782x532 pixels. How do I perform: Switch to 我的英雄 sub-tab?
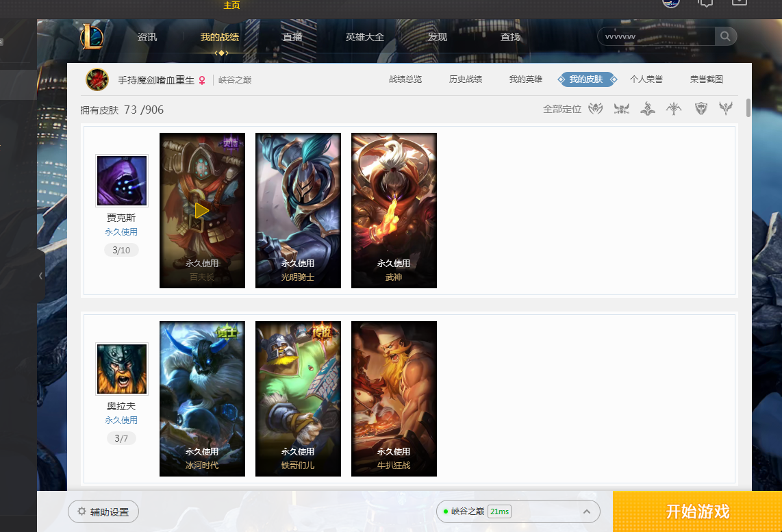click(x=526, y=79)
